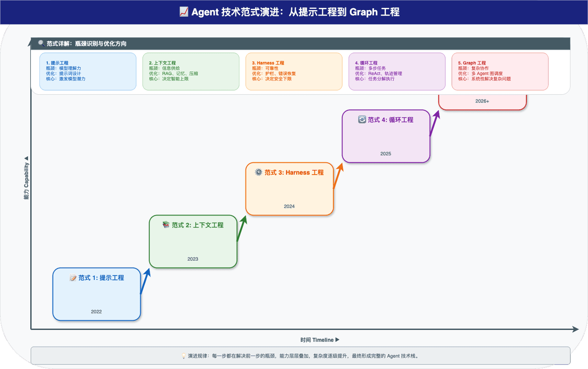
Task: Click the line 优化：提示词设计
Action: (x=63, y=74)
